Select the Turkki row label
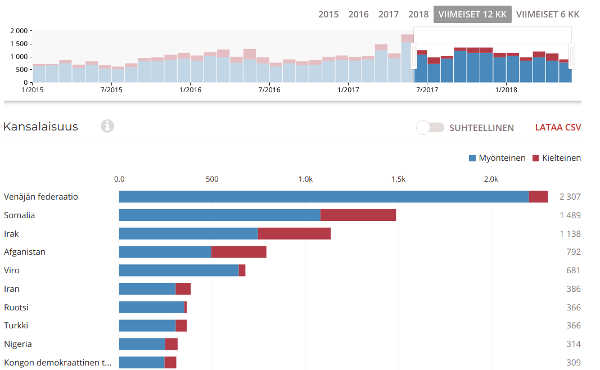Screen dimensions: 600x370 (x=16, y=325)
